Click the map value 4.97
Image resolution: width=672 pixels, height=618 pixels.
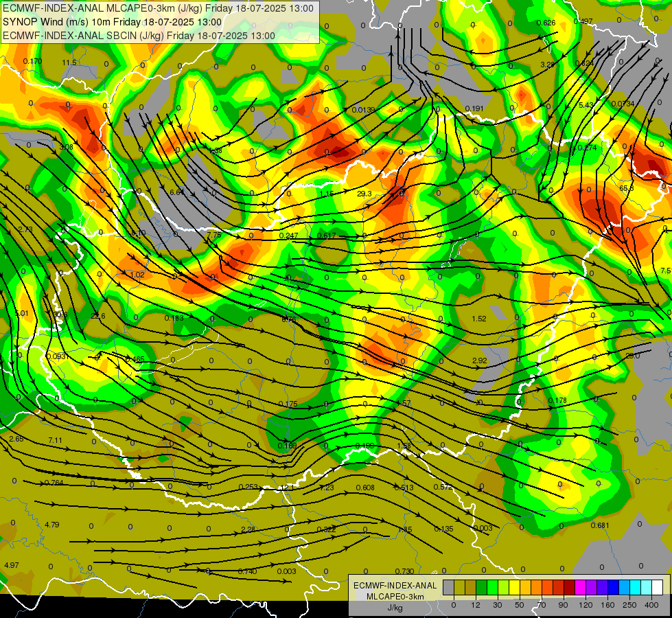click(x=12, y=565)
